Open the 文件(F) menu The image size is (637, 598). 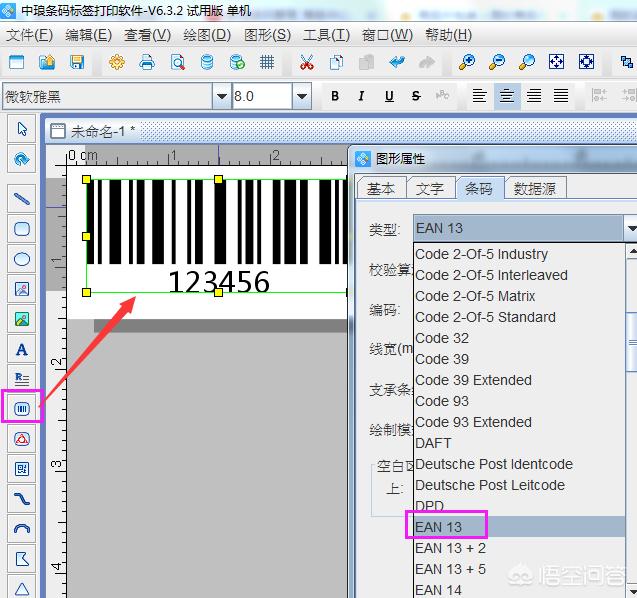click(29, 35)
